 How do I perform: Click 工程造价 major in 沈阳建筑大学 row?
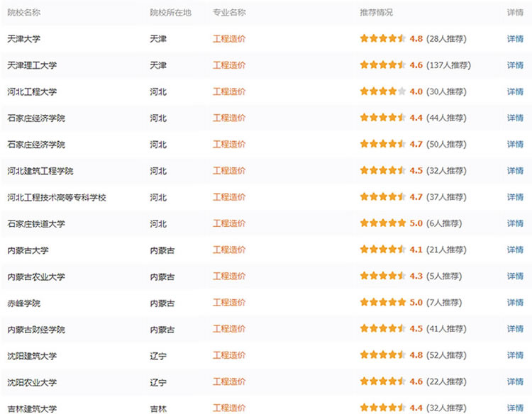coord(229,355)
